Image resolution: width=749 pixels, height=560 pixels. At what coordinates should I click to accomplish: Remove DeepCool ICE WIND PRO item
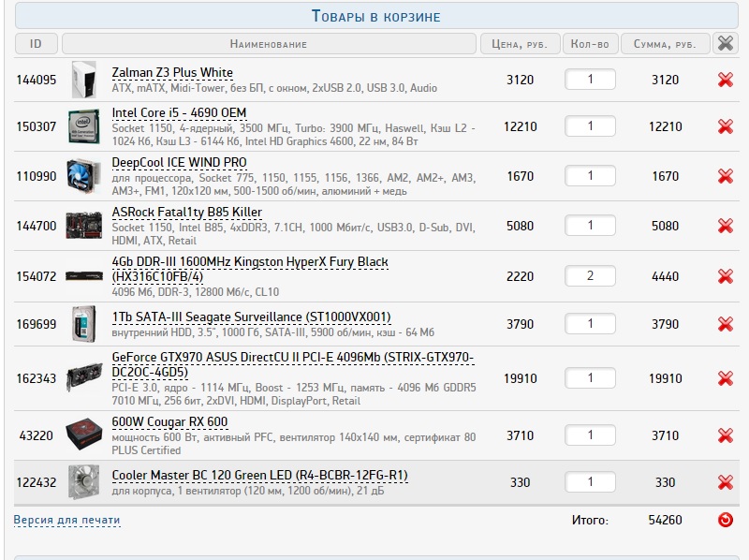point(725,176)
